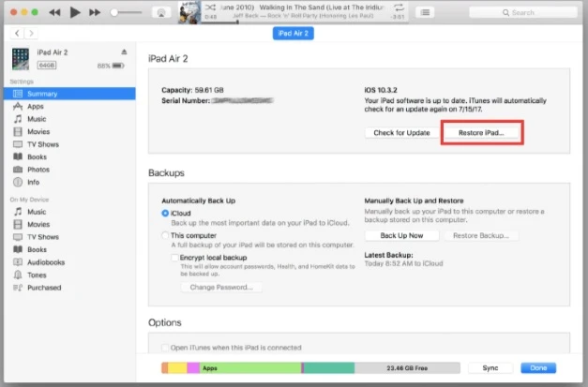The width and height of the screenshot is (588, 387).
Task: Select This computer backup radio button
Action: pos(165,235)
